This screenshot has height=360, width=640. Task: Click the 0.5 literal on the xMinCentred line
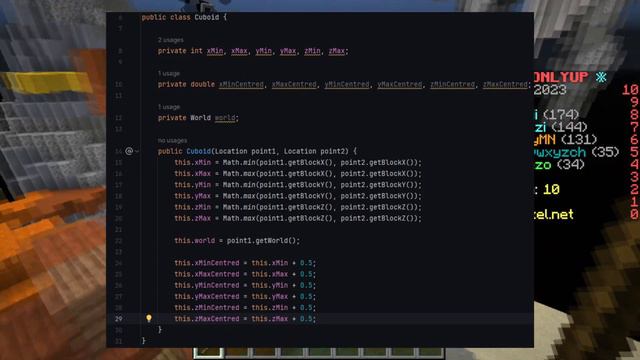tap(306, 263)
